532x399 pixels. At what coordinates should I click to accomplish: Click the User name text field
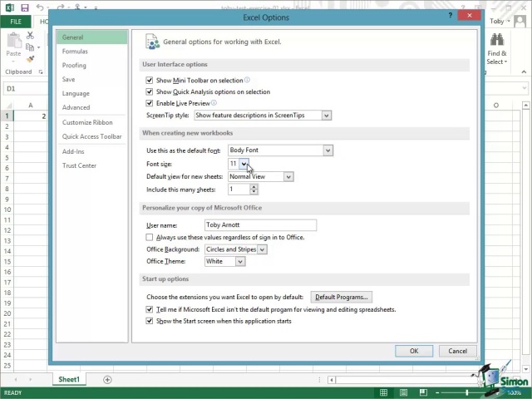pos(260,225)
